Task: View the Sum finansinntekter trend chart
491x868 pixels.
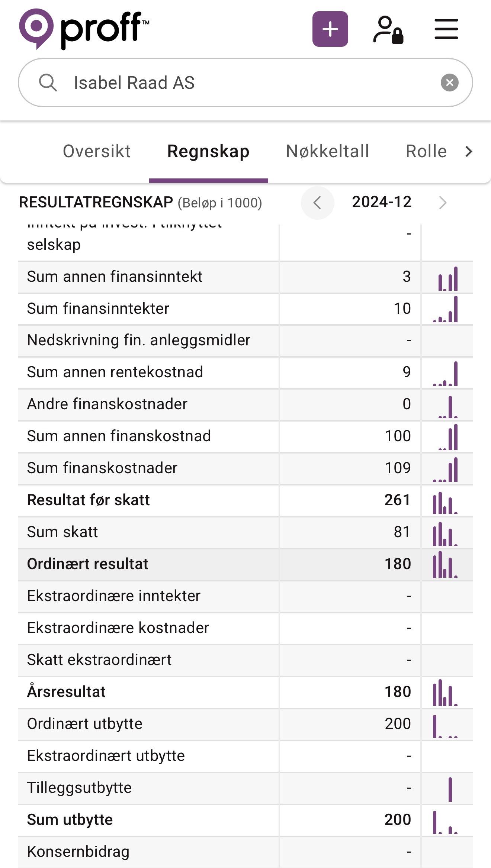Action: pos(445,309)
